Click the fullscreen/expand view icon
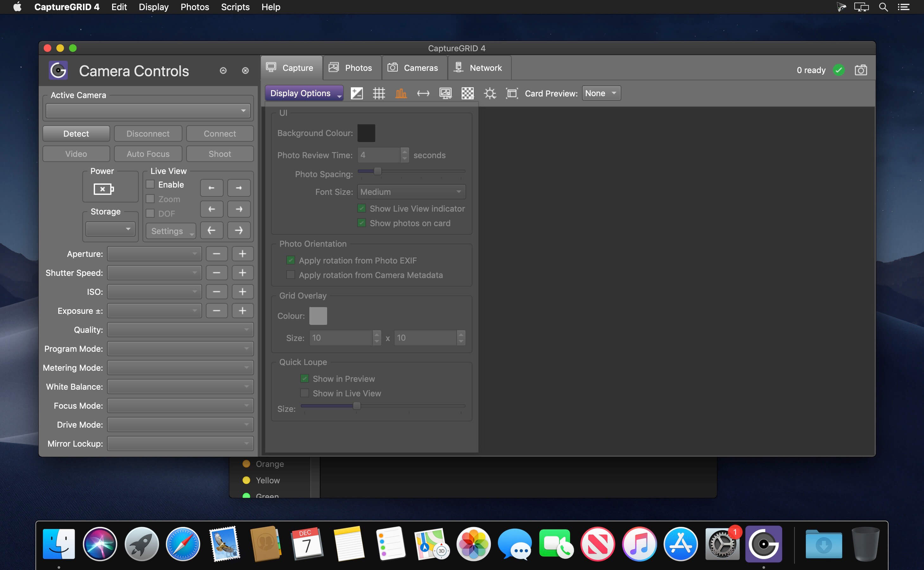This screenshot has width=924, height=570. (x=511, y=93)
